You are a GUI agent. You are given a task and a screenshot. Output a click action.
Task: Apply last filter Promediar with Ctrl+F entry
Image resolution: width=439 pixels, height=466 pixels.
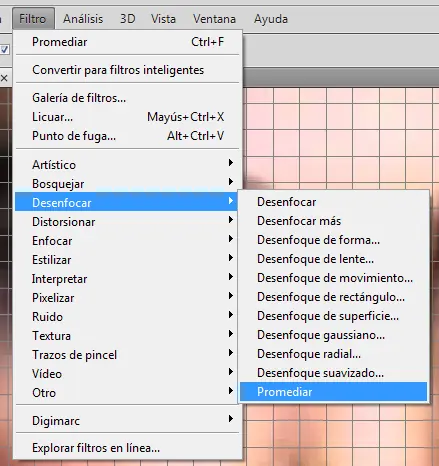tap(127, 42)
